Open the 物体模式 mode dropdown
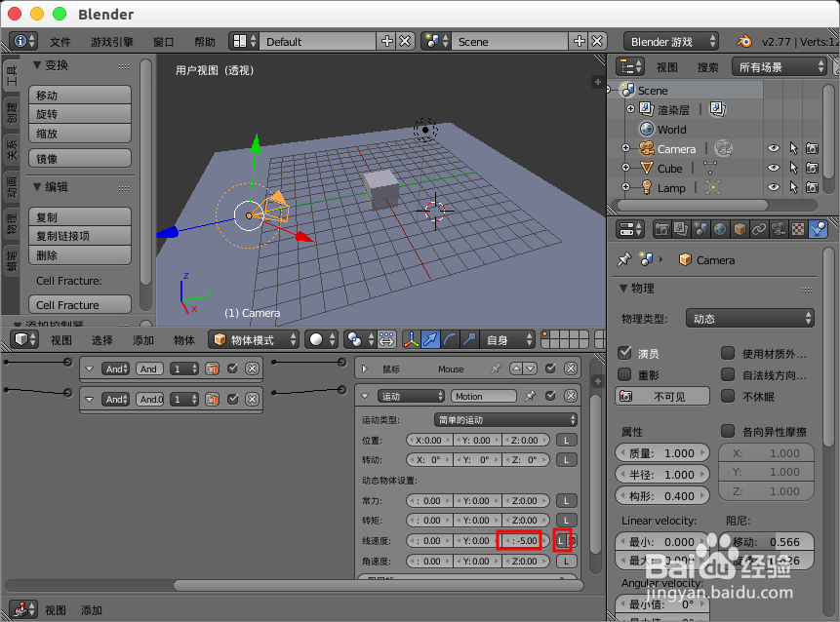 (253, 339)
